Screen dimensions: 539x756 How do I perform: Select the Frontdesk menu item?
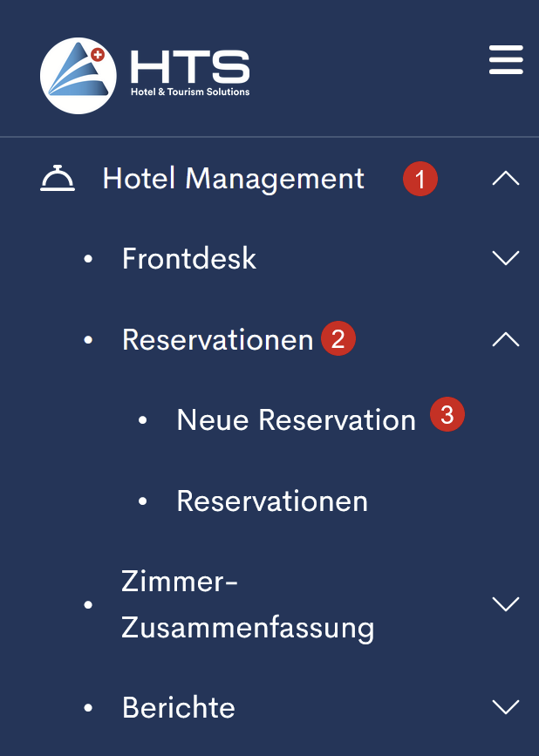pyautogui.click(x=189, y=259)
